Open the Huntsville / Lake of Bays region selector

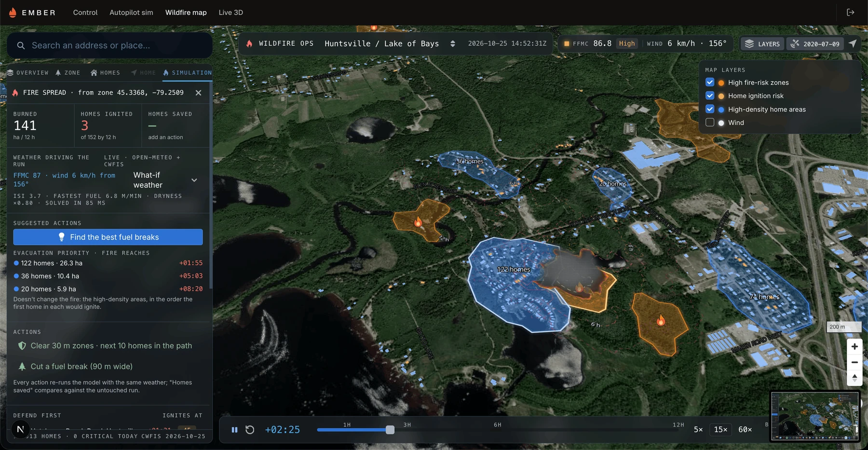tap(390, 43)
